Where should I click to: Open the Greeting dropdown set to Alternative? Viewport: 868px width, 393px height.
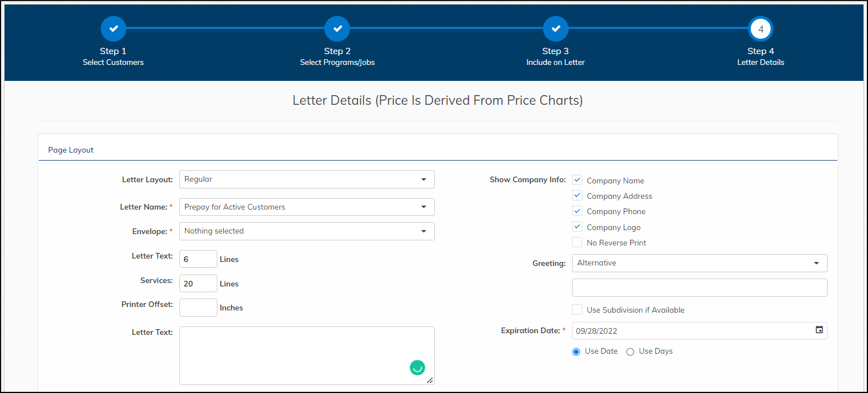click(699, 263)
